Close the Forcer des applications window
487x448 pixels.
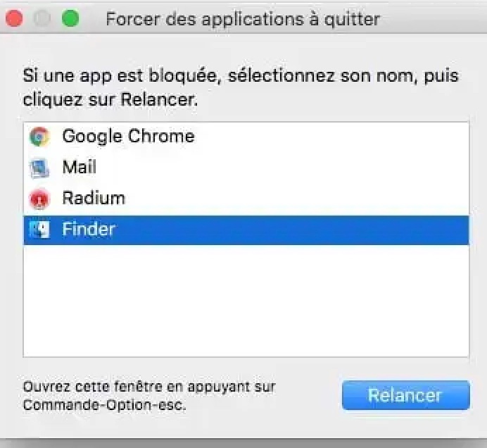click(14, 18)
